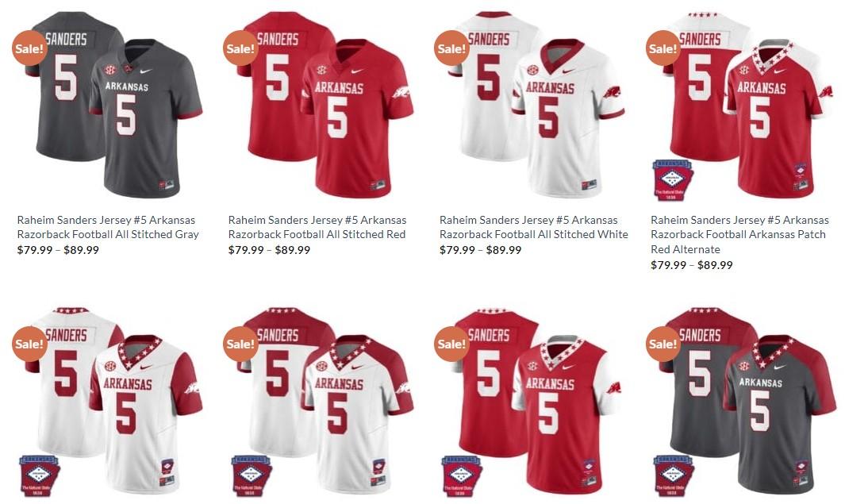Open the All Stitched Red jersey title link
The width and height of the screenshot is (868, 504).
click(317, 227)
